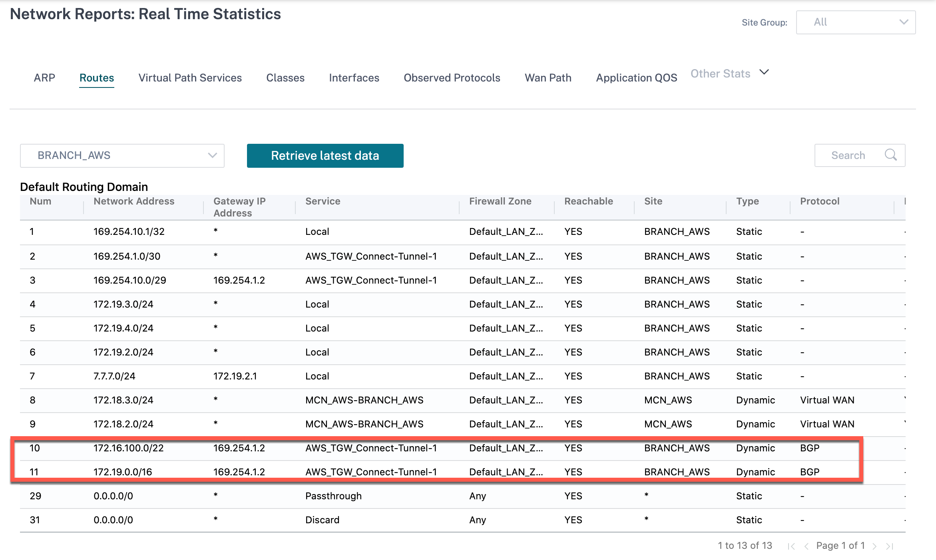Screen dimensions: 936x560
Task: Click the search magnifier icon
Action: [x=890, y=155]
